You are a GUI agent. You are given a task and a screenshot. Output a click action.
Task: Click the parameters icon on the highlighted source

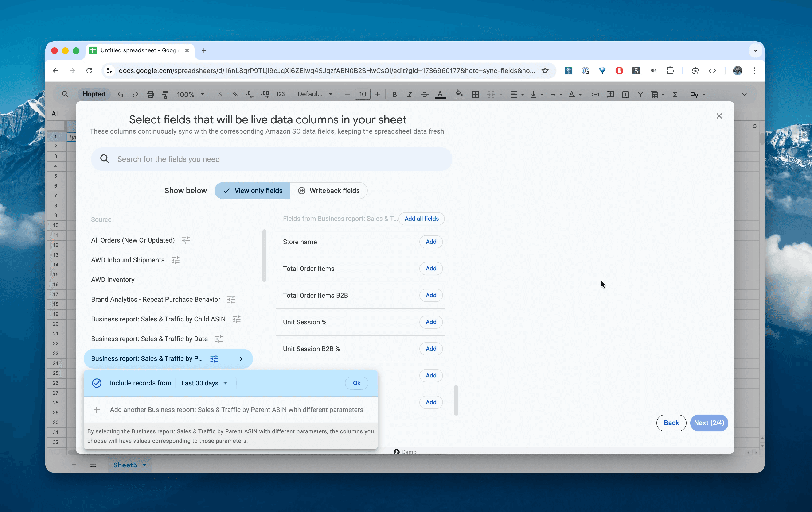coord(214,359)
